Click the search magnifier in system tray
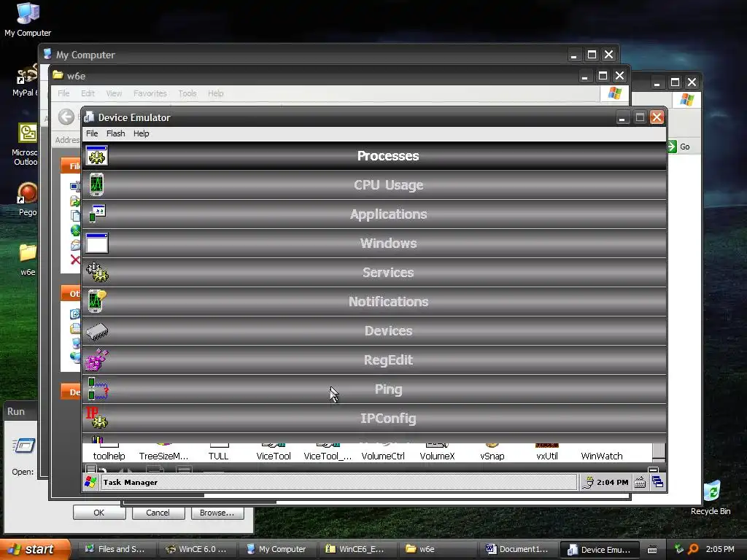This screenshot has height=560, width=747. point(694,549)
